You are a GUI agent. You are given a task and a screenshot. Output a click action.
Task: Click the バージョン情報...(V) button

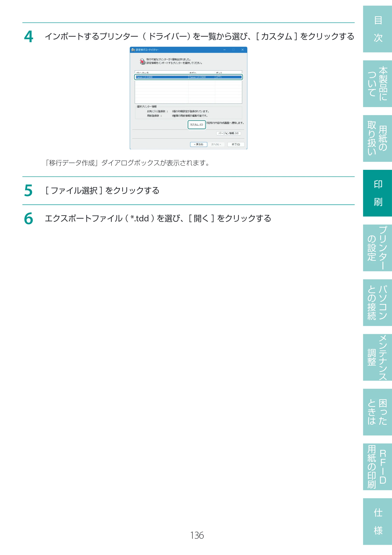(229, 133)
